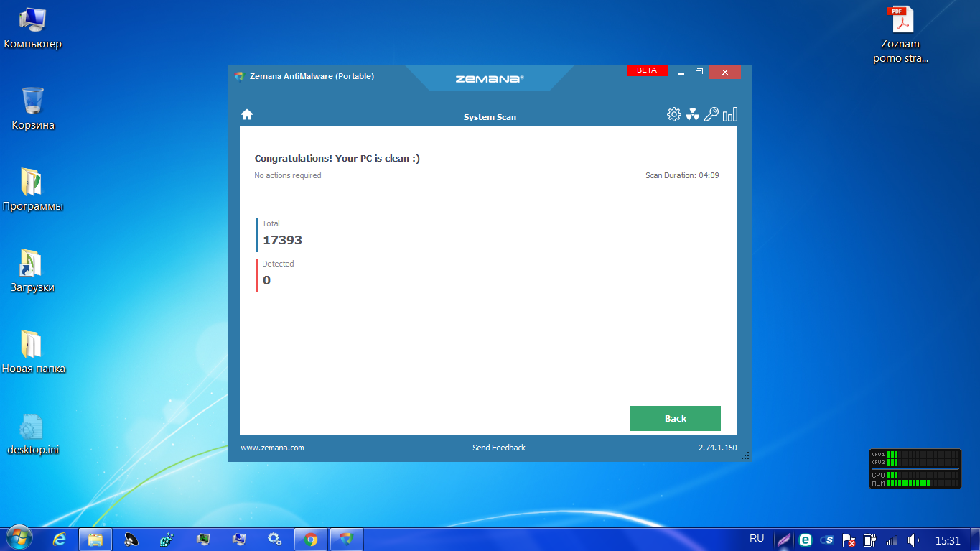
Task: Click the green Back button
Action: coord(675,418)
